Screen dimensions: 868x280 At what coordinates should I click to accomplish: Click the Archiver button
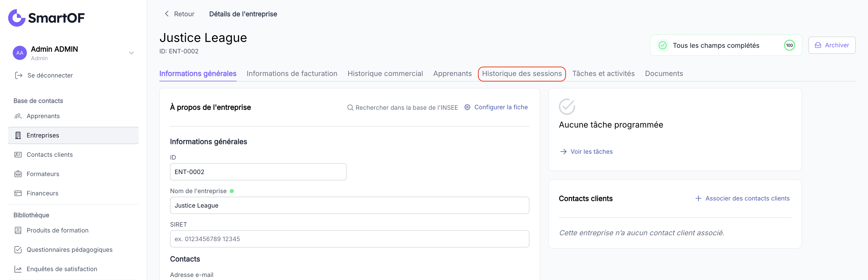[832, 45]
